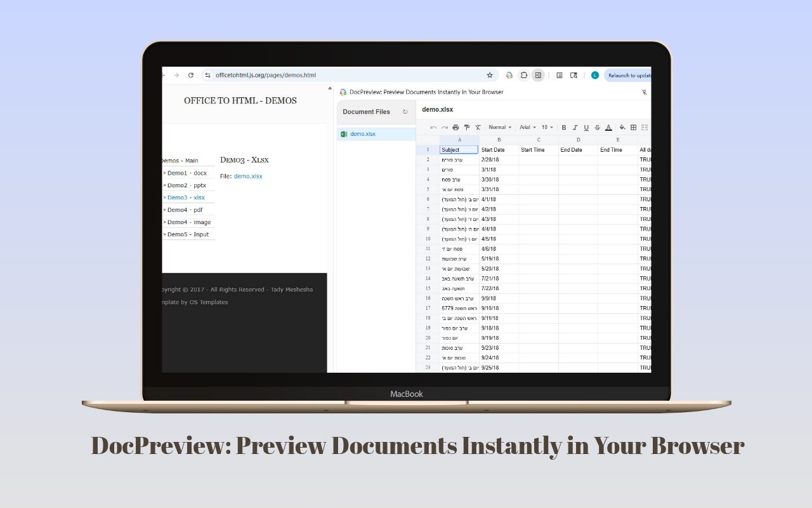The image size is (812, 508).
Task: Click the cell containing 3/30/18
Action: coord(499,180)
